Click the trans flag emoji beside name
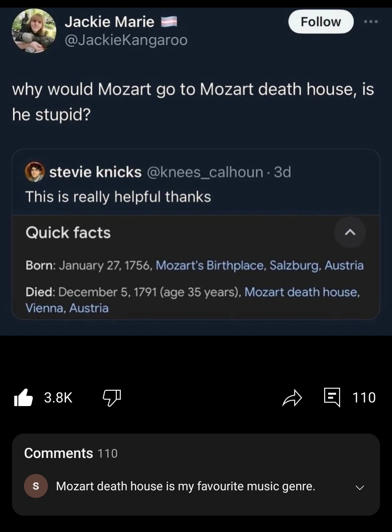Viewport: 392px width, 532px height. (x=169, y=22)
